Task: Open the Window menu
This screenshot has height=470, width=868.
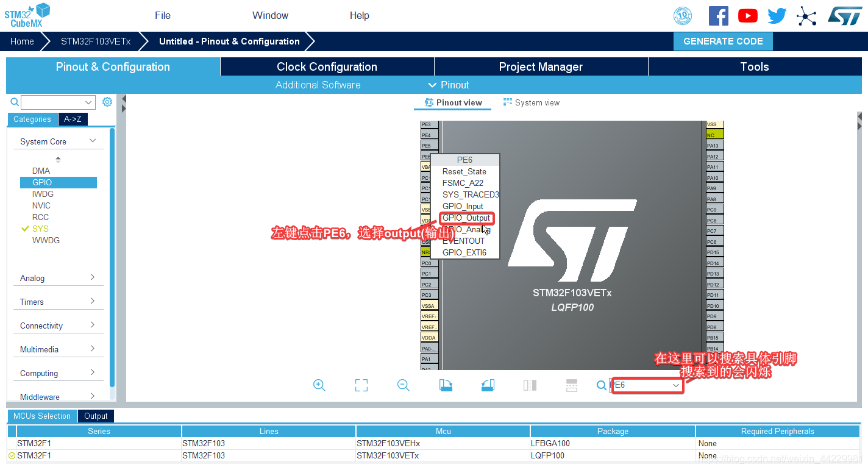Action: pos(270,16)
